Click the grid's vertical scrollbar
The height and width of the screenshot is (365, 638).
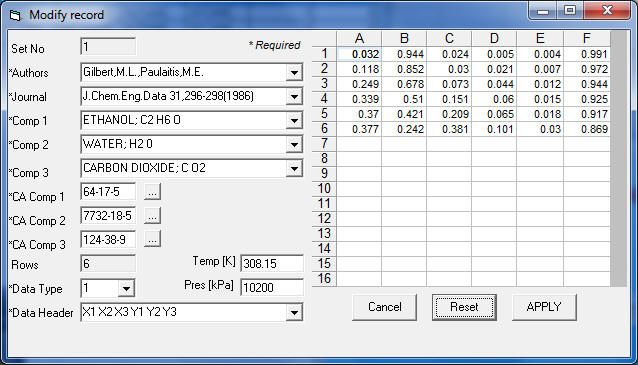pos(619,159)
